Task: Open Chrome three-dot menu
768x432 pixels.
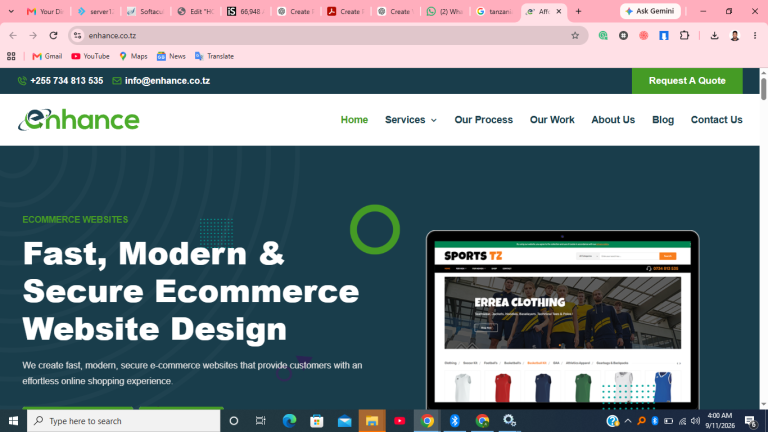Action: 755,36
